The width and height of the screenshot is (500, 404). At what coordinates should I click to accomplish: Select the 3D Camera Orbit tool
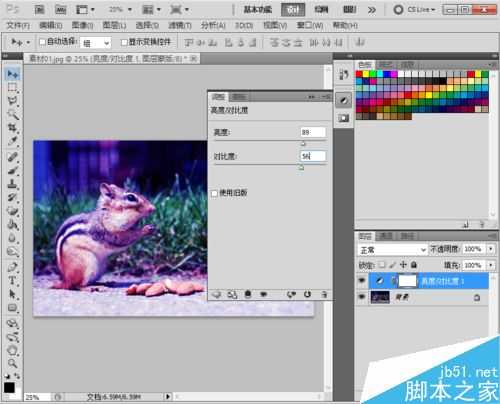point(13,337)
